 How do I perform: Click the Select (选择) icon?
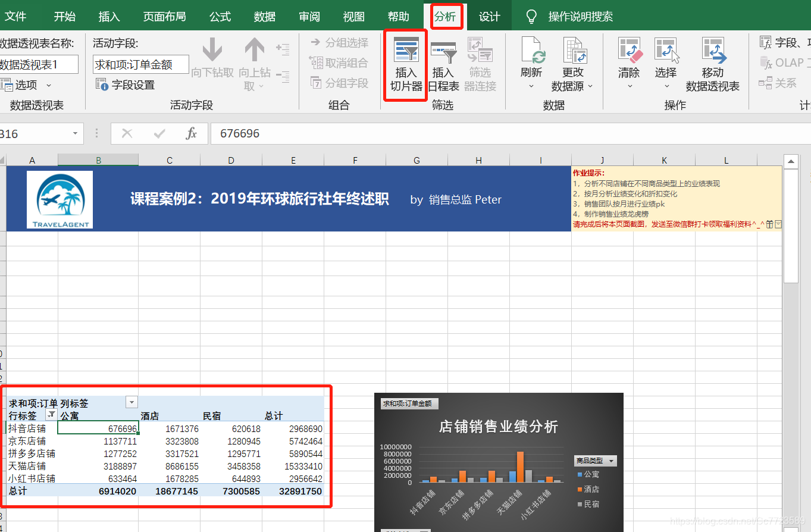(x=666, y=50)
